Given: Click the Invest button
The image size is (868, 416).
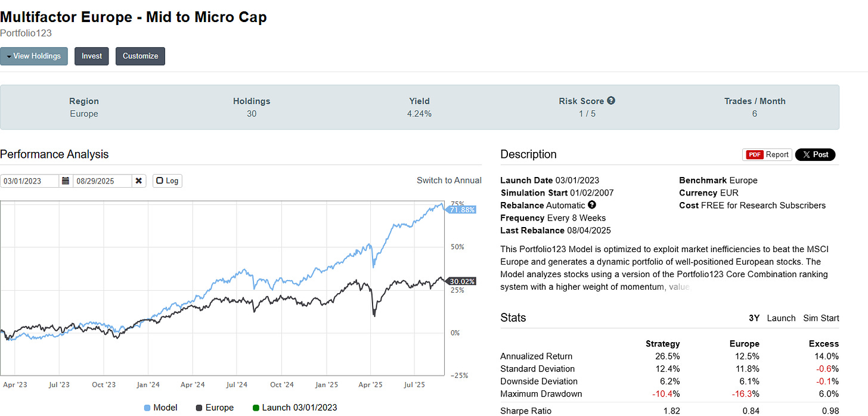Looking at the screenshot, I should click(92, 56).
